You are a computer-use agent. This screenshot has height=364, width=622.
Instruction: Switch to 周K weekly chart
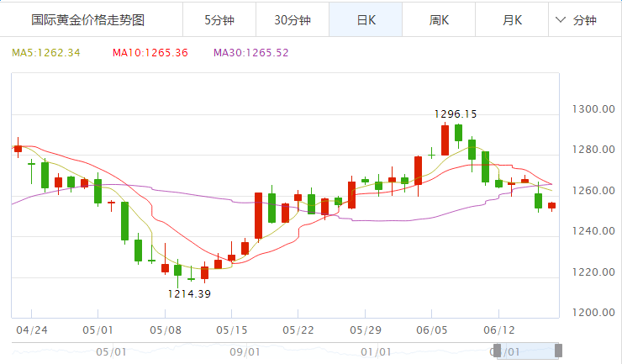(439, 20)
